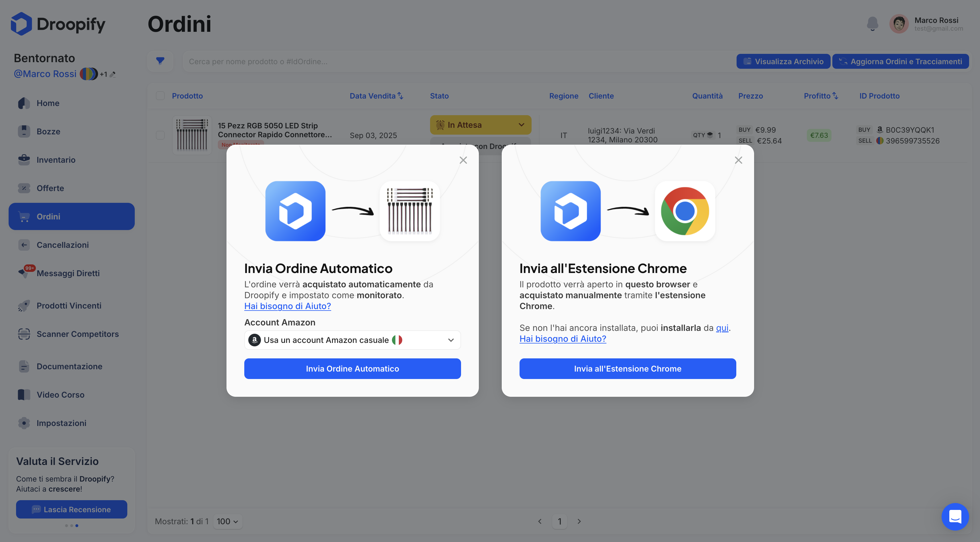Click the Offerte discount icon
Viewport: 980px width, 542px height.
pos(24,188)
